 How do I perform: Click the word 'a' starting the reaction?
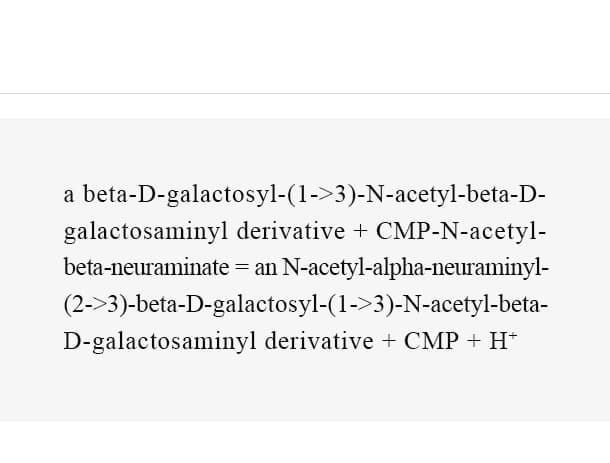click(x=68, y=195)
